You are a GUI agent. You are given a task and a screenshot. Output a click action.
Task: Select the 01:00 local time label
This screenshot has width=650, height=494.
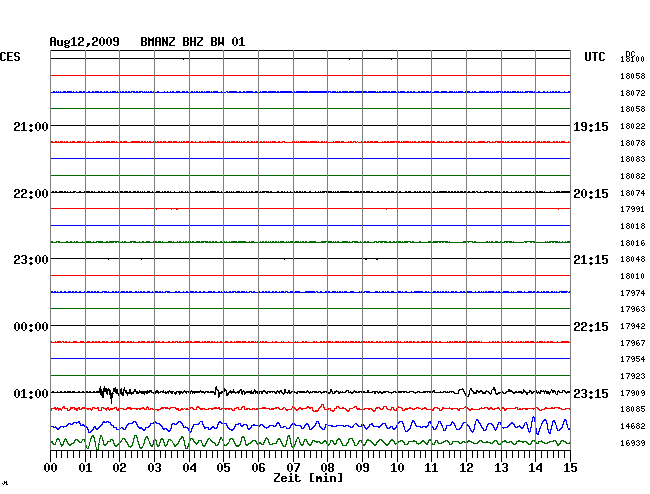click(31, 393)
